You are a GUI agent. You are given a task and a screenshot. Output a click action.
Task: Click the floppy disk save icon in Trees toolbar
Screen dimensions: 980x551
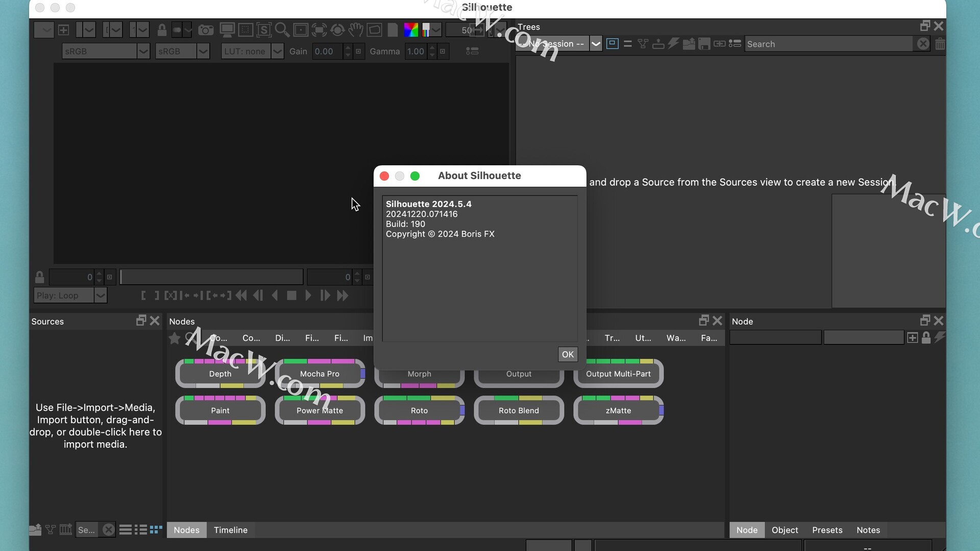pyautogui.click(x=704, y=44)
